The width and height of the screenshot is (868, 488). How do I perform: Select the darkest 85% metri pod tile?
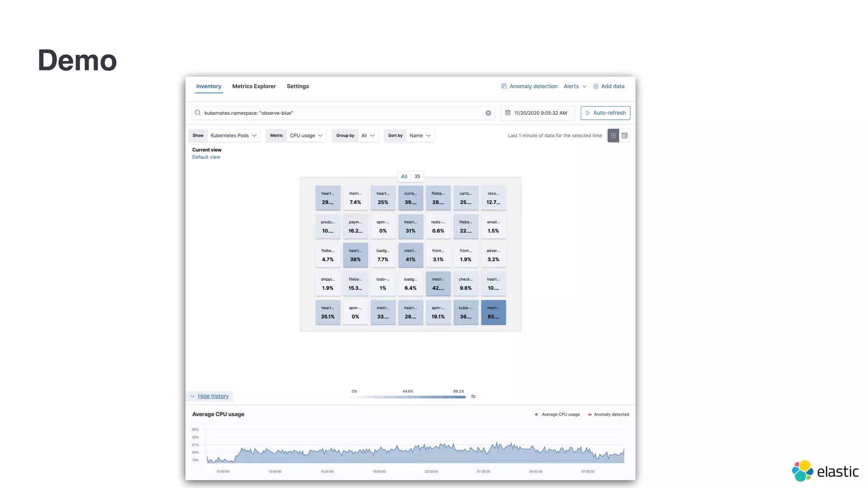(493, 313)
